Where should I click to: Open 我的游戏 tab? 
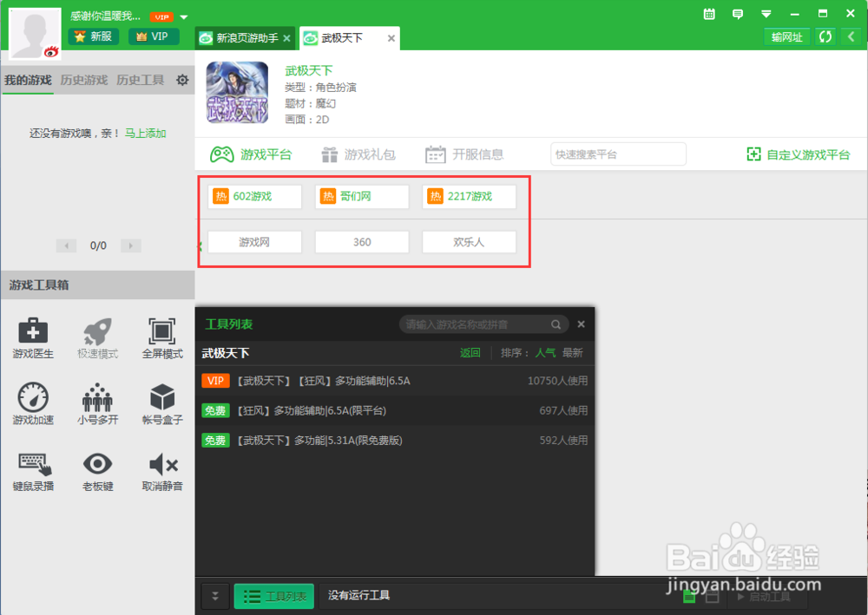pyautogui.click(x=28, y=80)
